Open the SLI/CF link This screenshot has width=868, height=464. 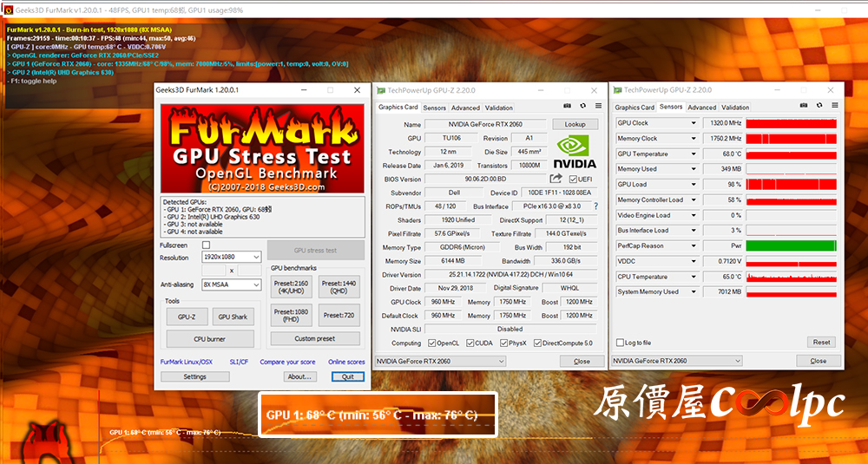239,363
